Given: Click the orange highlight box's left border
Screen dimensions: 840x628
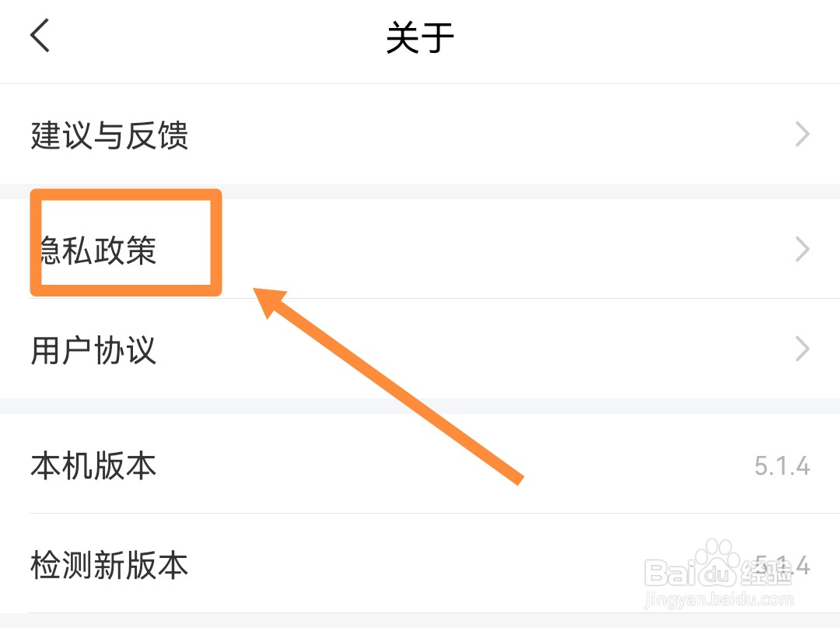Looking at the screenshot, I should click(x=36, y=243).
